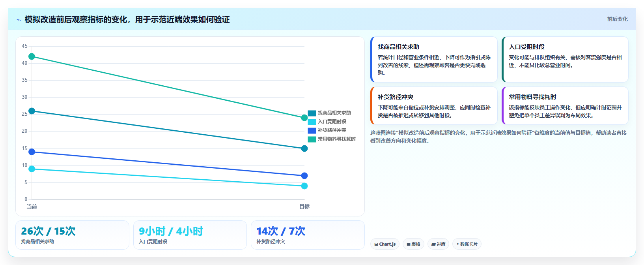Toggle the 入口受阻时段 legend entry
644x265 pixels.
click(x=327, y=122)
